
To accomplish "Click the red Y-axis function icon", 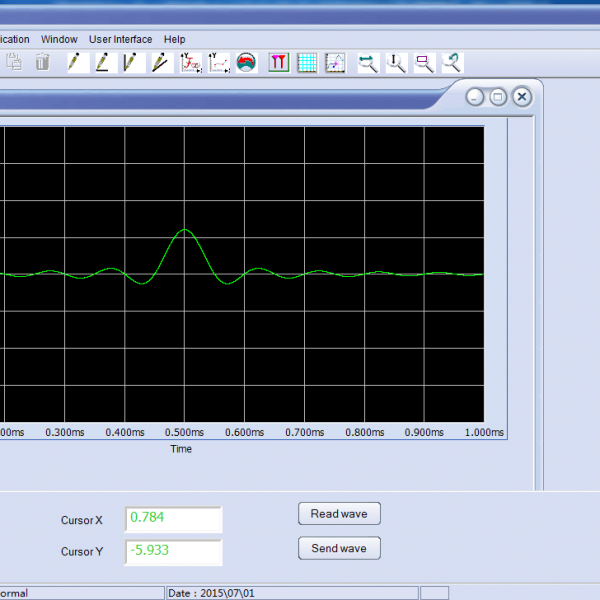I will click(x=190, y=62).
